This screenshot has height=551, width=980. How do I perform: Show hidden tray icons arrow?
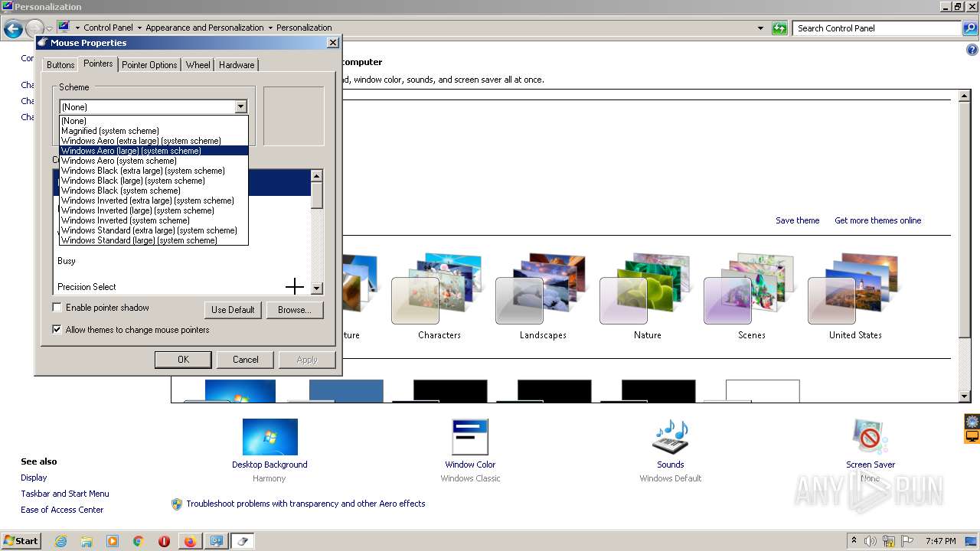click(x=854, y=541)
